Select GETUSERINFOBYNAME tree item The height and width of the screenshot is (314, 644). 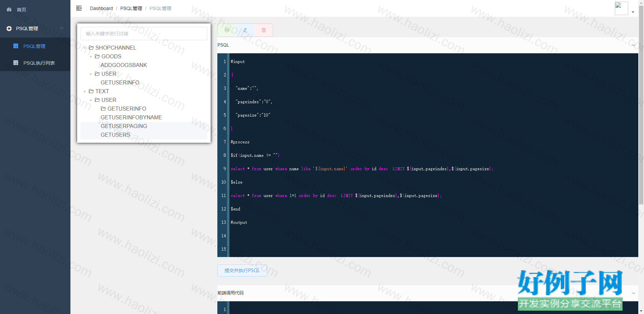pos(131,117)
